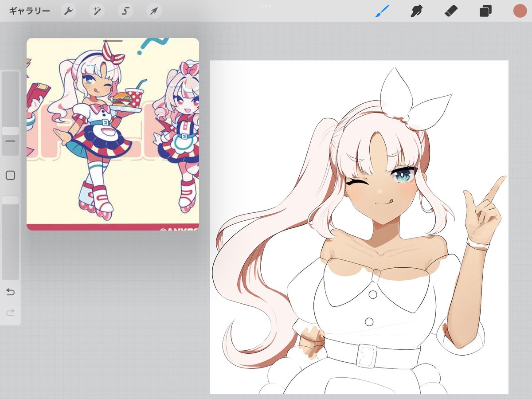The width and height of the screenshot is (532, 399).
Task: Open the active color swatch picker
Action: [520, 11]
